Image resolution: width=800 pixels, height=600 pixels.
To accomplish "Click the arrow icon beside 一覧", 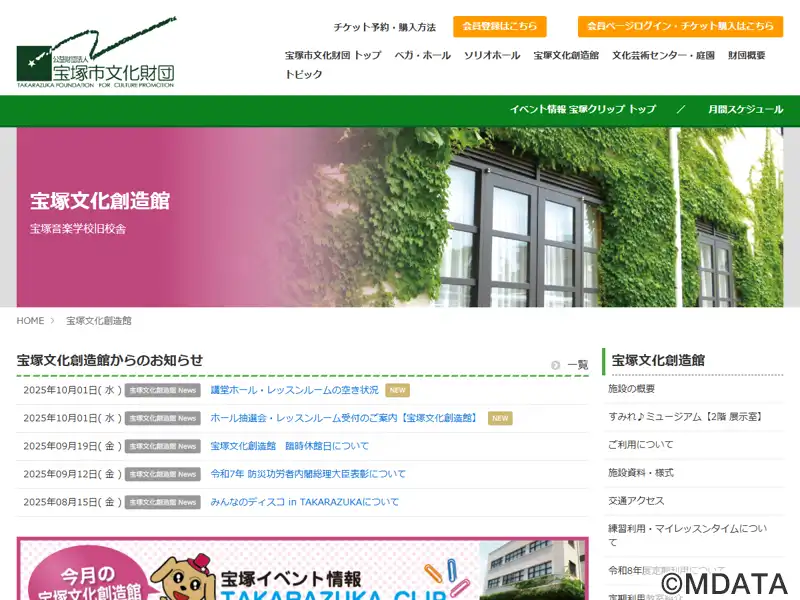I will (556, 365).
